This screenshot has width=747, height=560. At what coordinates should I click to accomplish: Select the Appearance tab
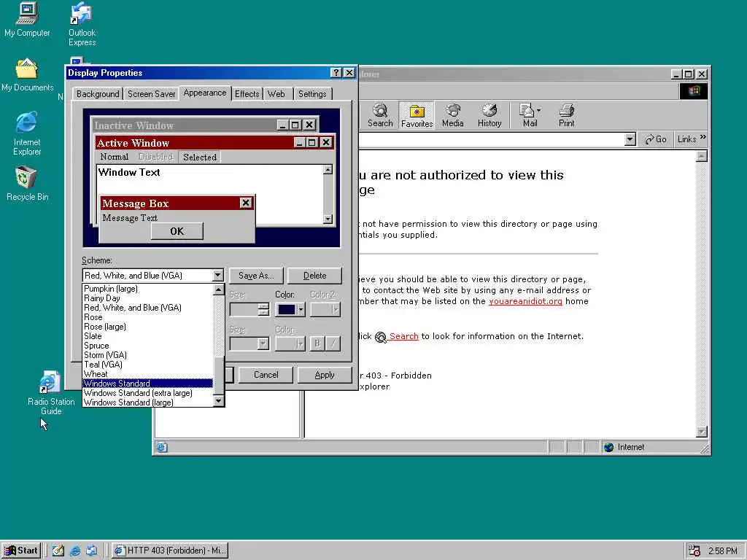tap(205, 93)
